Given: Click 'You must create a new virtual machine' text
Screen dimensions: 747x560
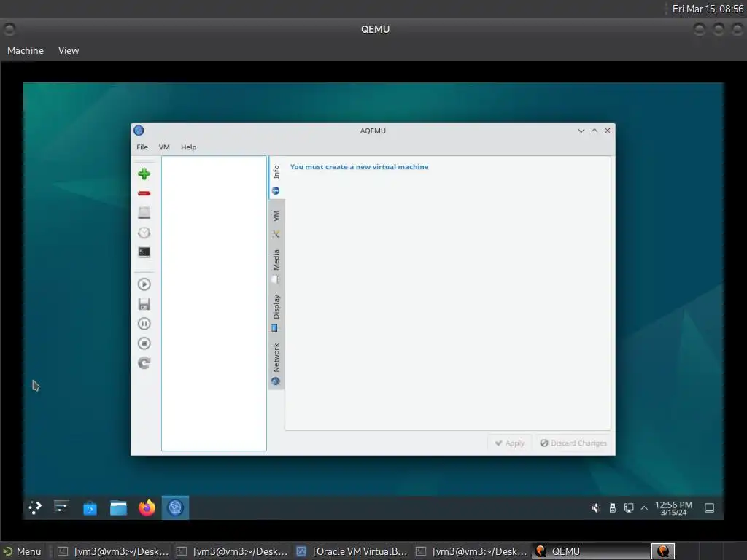Looking at the screenshot, I should pyautogui.click(x=359, y=167).
